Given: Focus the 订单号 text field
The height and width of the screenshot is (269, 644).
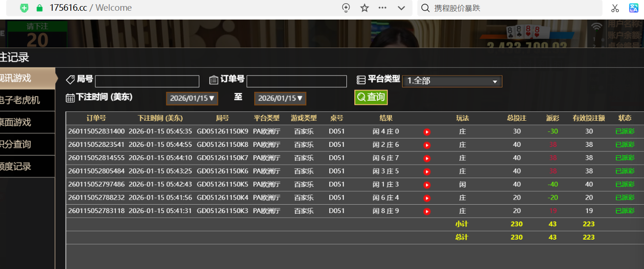Looking at the screenshot, I should (x=296, y=82).
